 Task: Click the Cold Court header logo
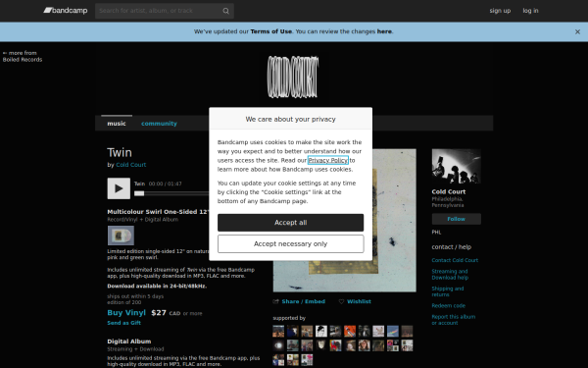[293, 77]
